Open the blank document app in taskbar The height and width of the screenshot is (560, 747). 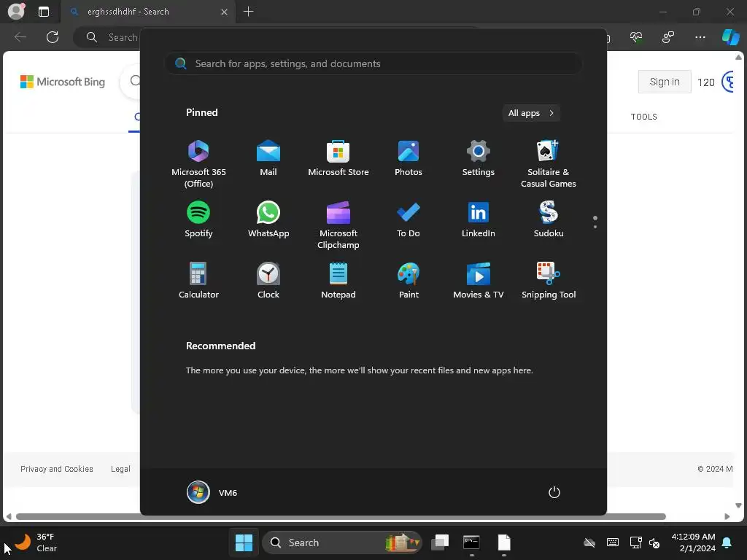[504, 542]
